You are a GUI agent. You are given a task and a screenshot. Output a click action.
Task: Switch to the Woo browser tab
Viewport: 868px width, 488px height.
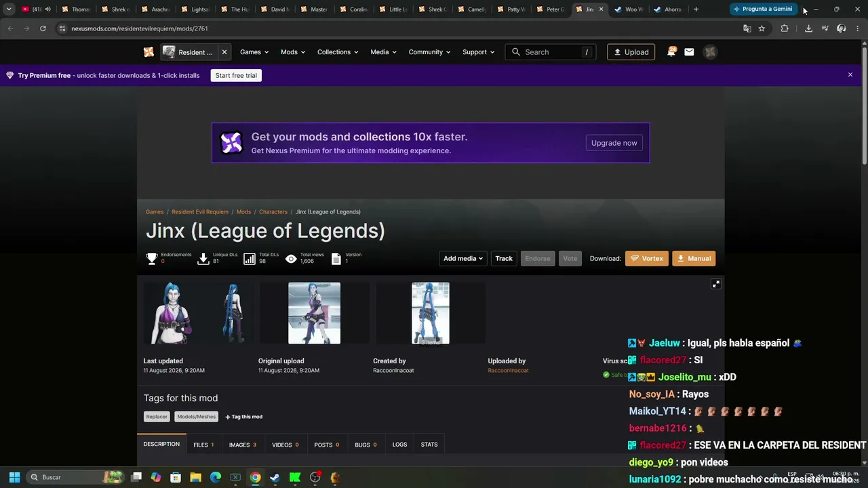point(629,9)
